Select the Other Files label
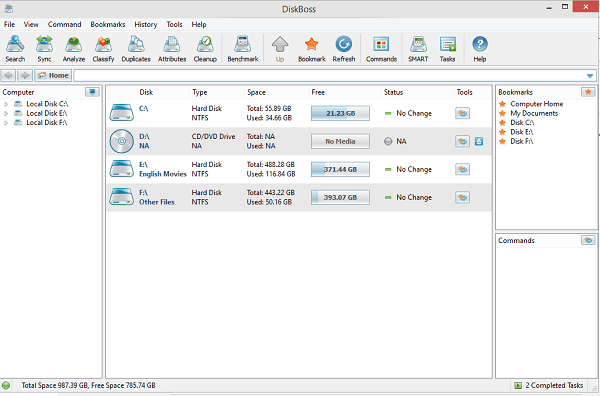 157,202
